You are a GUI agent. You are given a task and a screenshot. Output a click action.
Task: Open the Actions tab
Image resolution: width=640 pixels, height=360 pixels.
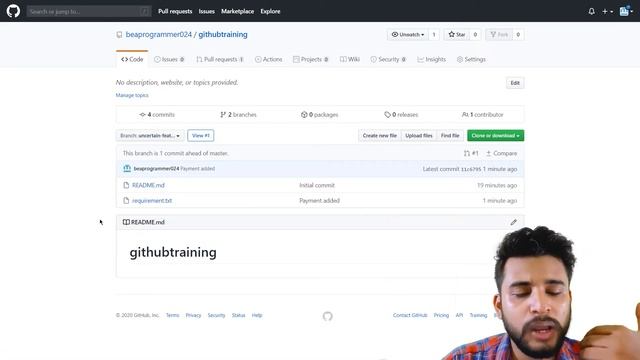(x=268, y=59)
